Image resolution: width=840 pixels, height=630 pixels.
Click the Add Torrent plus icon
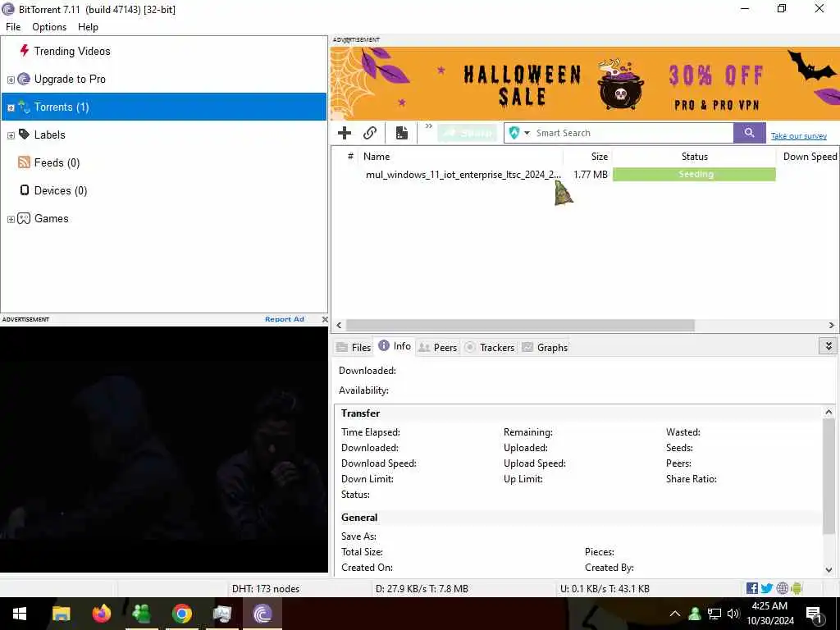345,133
